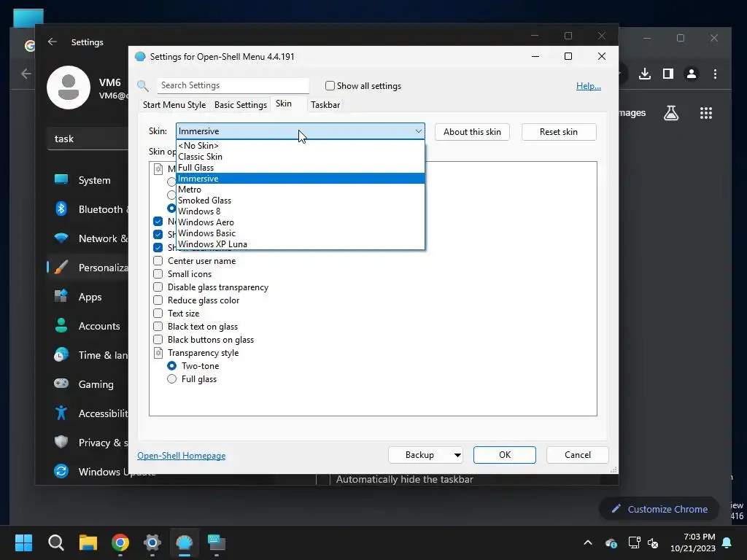Pick the Windows Basic skin
This screenshot has width=747, height=560.
click(300, 233)
